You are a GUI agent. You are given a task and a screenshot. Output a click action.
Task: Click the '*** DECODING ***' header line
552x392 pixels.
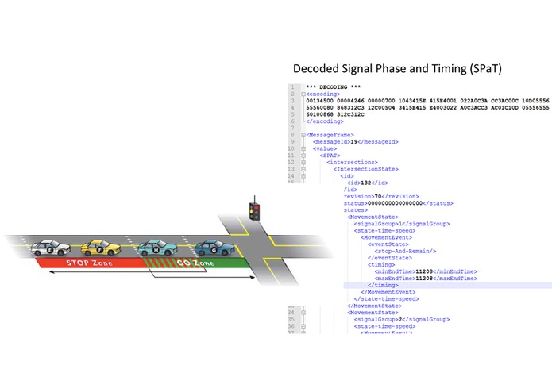334,87
